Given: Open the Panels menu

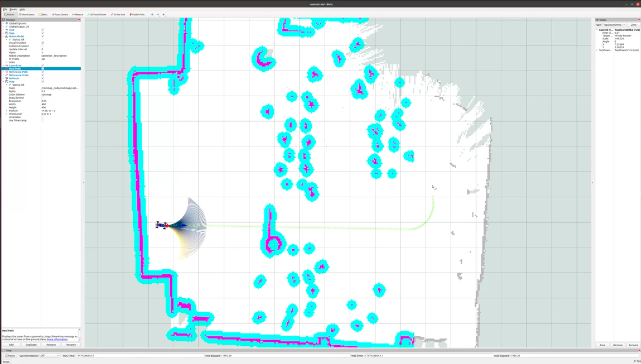Looking at the screenshot, I should (13, 9).
